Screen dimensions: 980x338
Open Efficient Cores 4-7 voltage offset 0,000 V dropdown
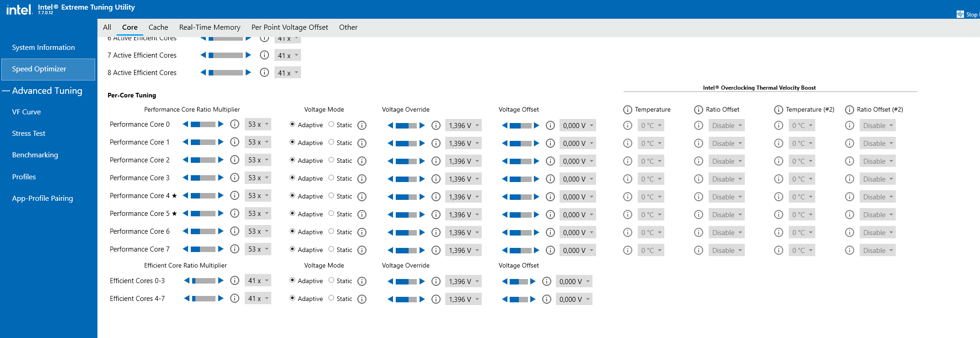[574, 299]
